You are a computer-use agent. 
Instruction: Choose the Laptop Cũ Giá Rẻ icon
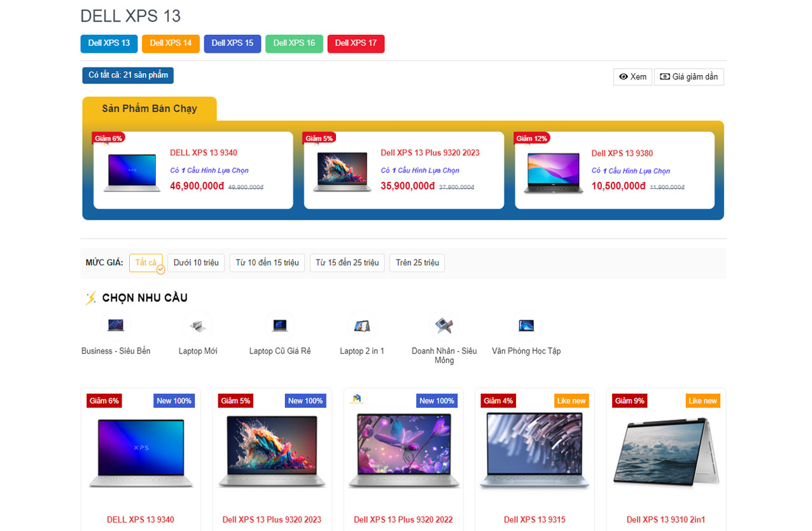pyautogui.click(x=280, y=326)
